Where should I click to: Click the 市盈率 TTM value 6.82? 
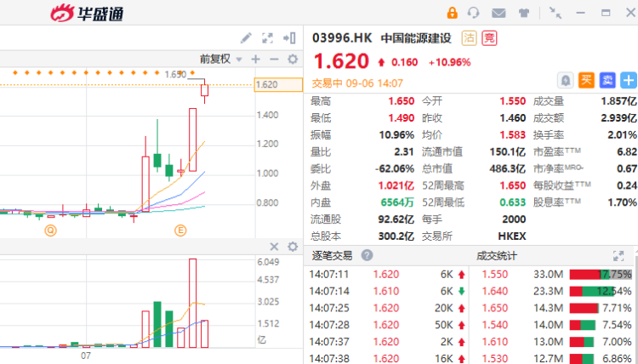click(627, 151)
